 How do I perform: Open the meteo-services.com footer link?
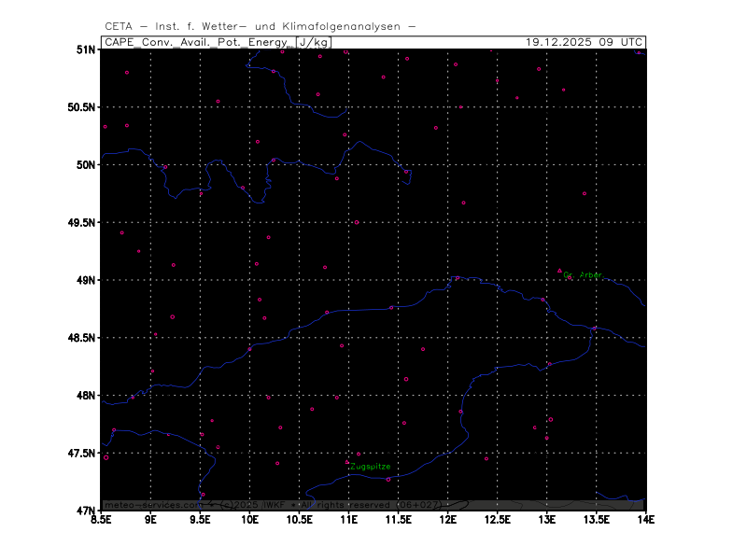pyautogui.click(x=153, y=505)
